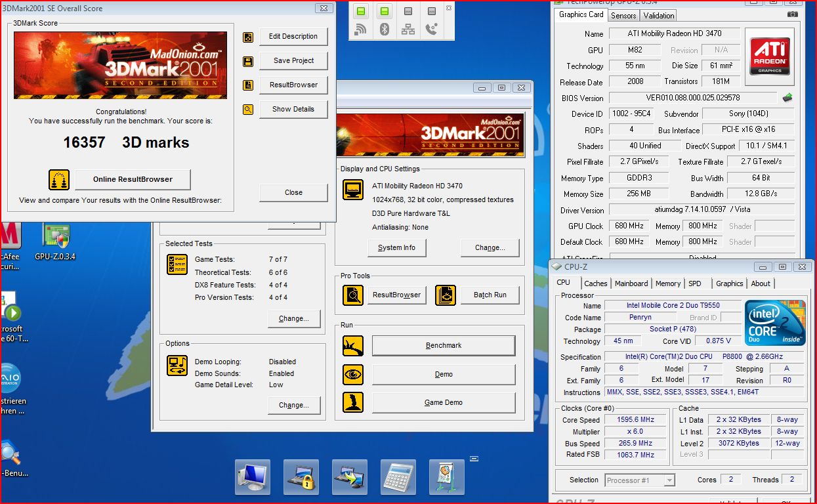Click the wired network icon in switcher
Screen dimensions: 817x504
click(x=408, y=29)
